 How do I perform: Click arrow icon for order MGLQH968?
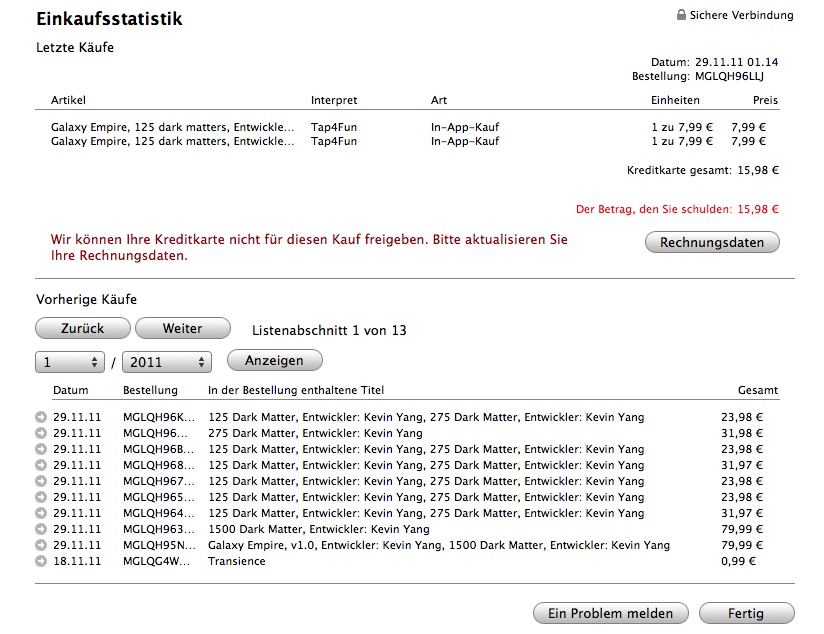pyautogui.click(x=41, y=465)
